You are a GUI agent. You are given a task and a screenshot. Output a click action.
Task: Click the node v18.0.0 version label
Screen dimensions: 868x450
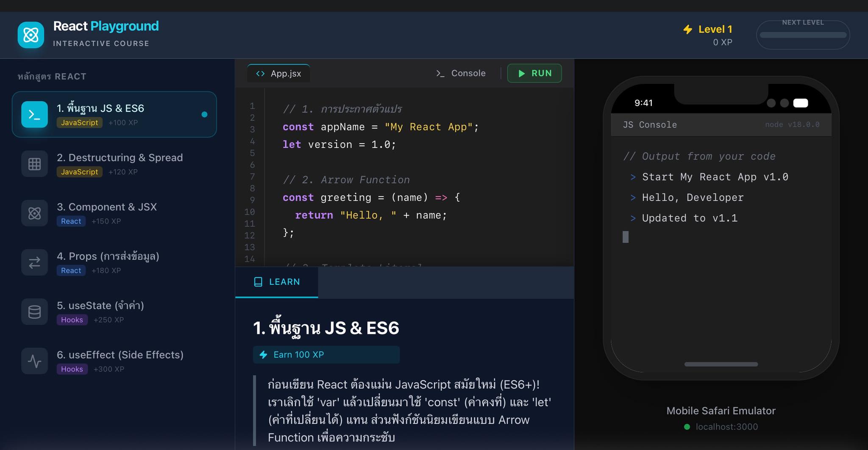[792, 125]
